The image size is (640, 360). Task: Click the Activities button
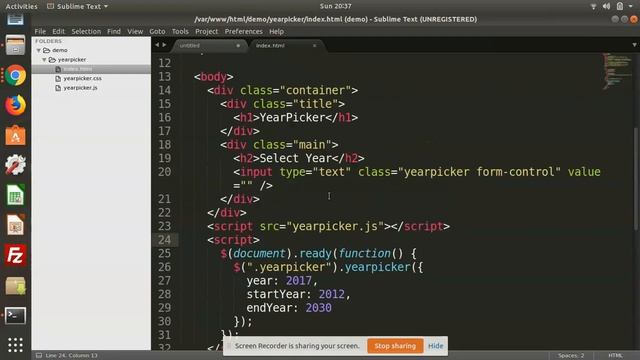(21, 7)
